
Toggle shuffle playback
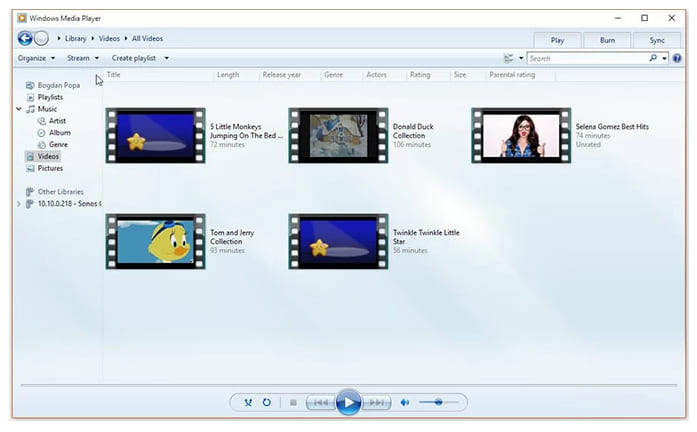point(248,403)
